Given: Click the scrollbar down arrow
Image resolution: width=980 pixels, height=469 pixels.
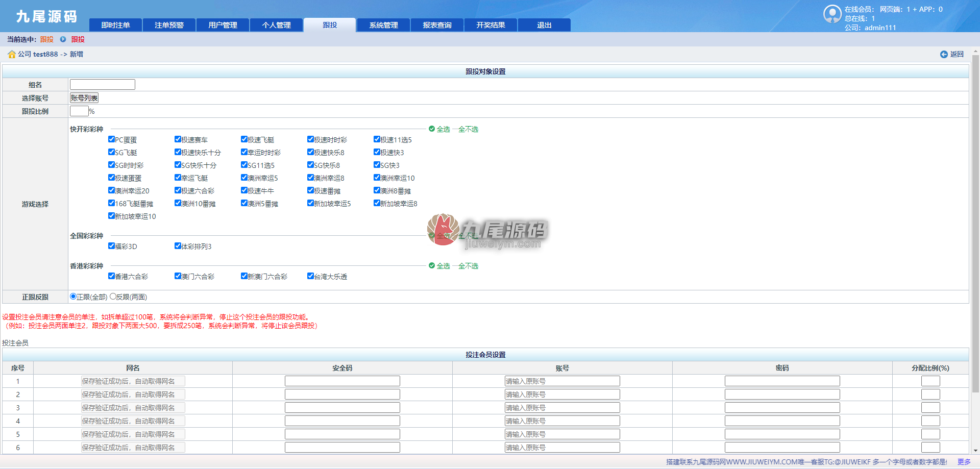Looking at the screenshot, I should click(975, 451).
